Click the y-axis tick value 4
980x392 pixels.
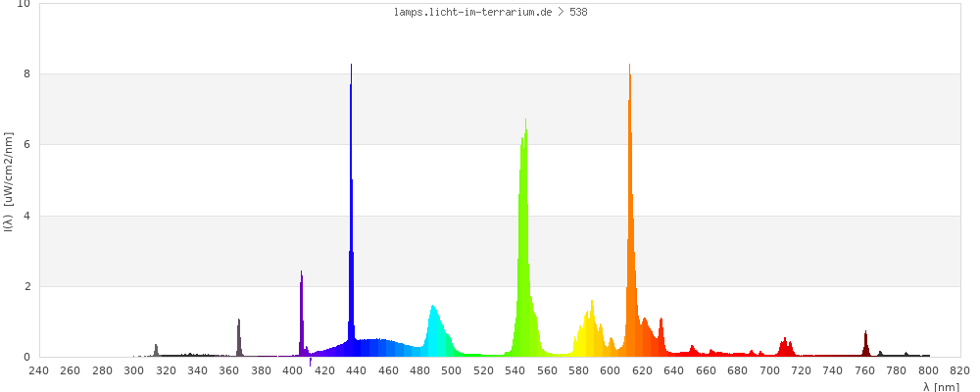(x=26, y=216)
